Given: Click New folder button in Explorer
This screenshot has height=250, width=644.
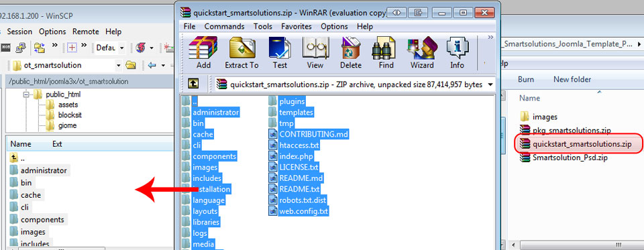Looking at the screenshot, I should point(572,80).
